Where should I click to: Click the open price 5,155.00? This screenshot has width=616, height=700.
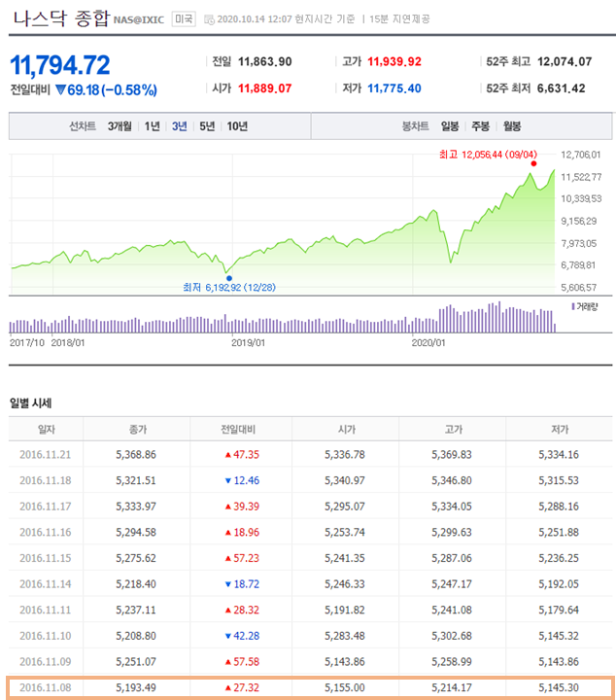(x=345, y=687)
